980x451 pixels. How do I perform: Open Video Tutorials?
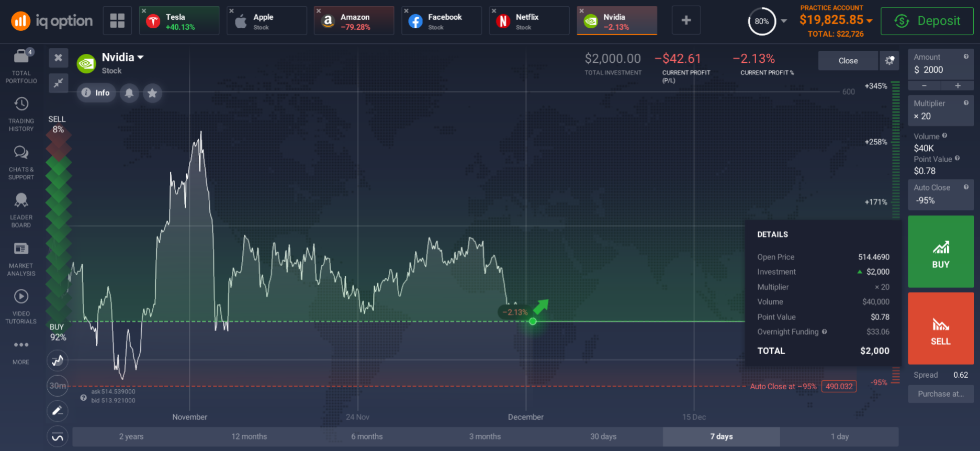coord(21,307)
